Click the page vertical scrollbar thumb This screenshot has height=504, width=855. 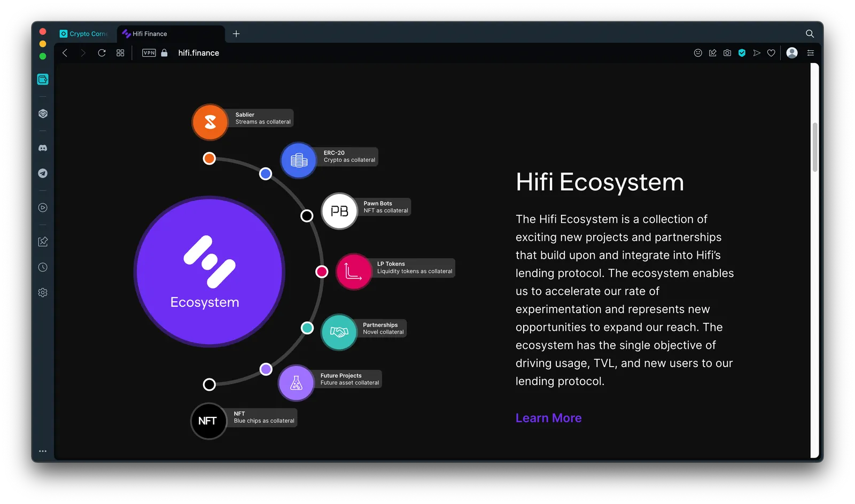[815, 147]
